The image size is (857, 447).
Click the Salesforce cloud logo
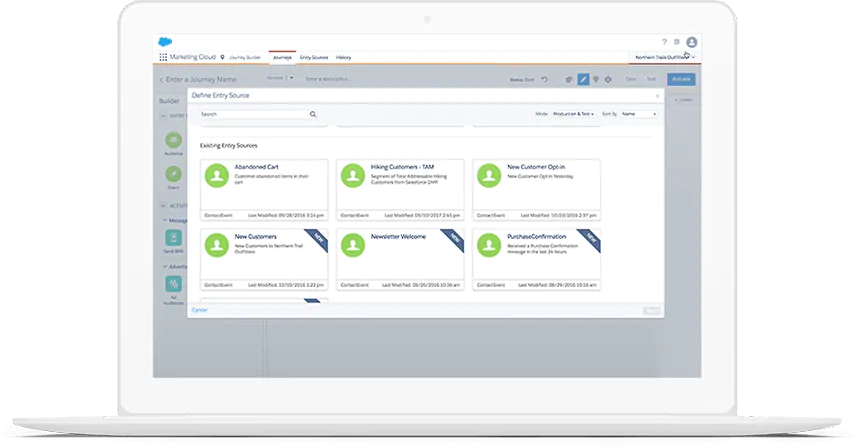[165, 42]
